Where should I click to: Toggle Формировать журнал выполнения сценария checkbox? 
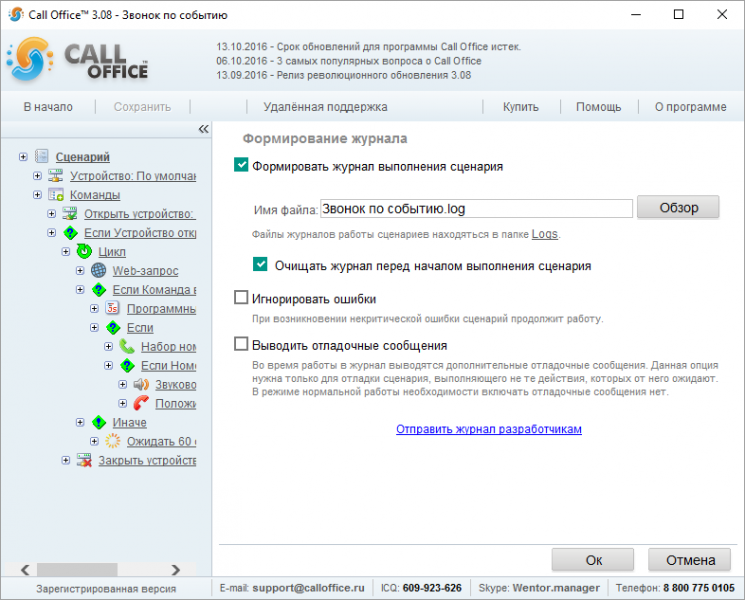tap(241, 165)
